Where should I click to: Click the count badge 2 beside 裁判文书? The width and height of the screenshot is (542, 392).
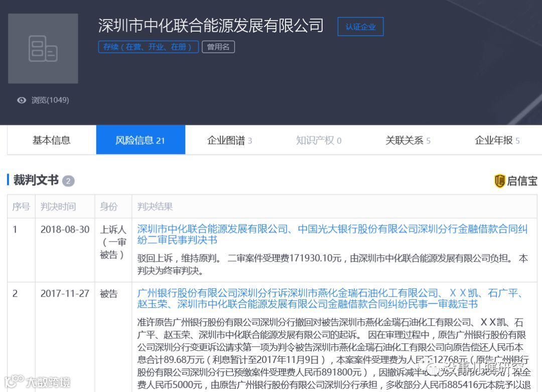point(68,181)
